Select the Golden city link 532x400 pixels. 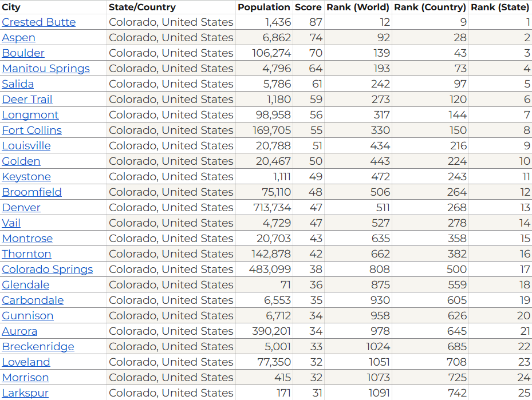[21, 161]
